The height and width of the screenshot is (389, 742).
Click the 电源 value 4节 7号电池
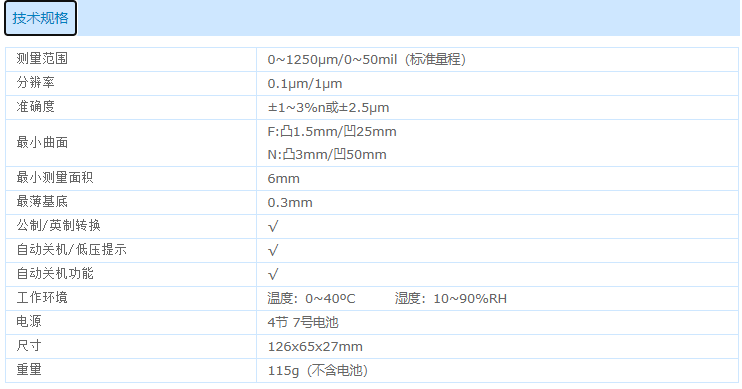303,323
